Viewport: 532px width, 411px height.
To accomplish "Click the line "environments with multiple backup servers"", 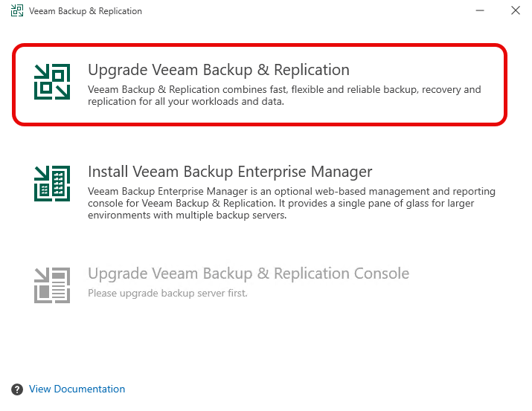I will [187, 216].
